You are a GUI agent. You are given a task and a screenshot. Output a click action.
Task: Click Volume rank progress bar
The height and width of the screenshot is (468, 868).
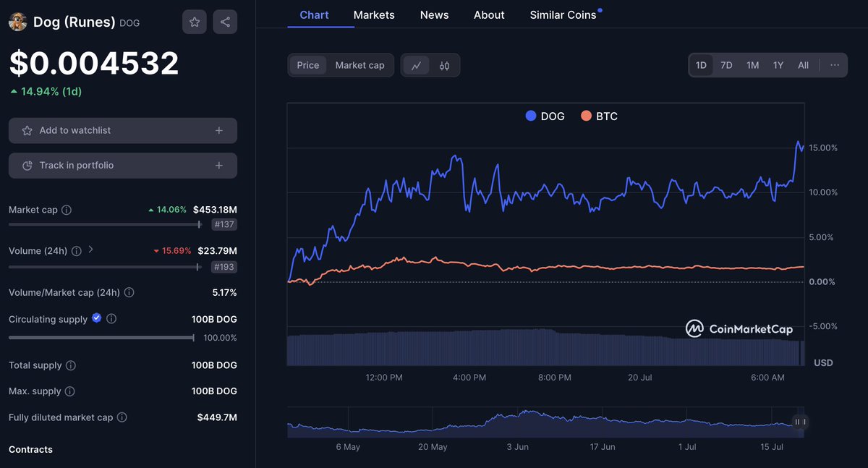[104, 267]
